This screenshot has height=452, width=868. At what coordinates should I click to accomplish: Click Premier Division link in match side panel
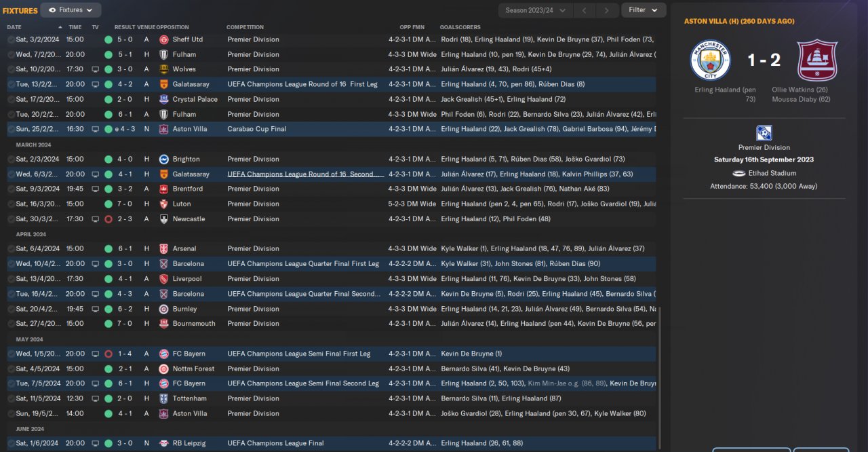pos(764,147)
